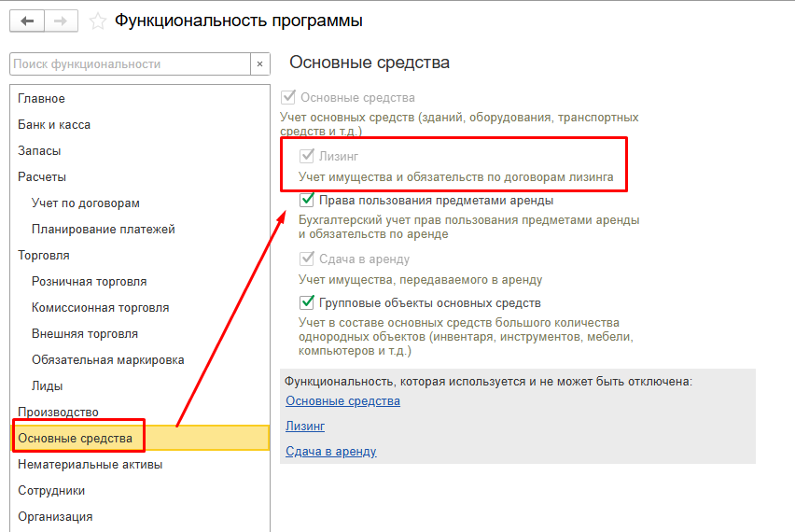The width and height of the screenshot is (795, 532).
Task: Select 'Банк и касса' section
Action: [140, 125]
